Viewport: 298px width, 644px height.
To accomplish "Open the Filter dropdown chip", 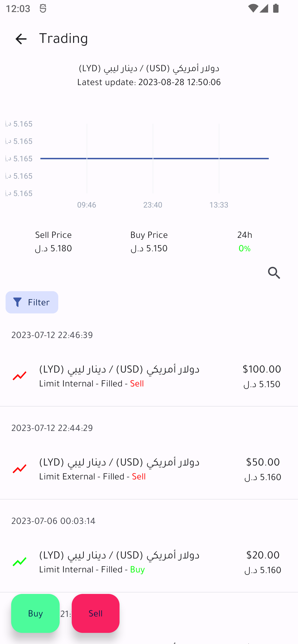I will click(x=32, y=302).
